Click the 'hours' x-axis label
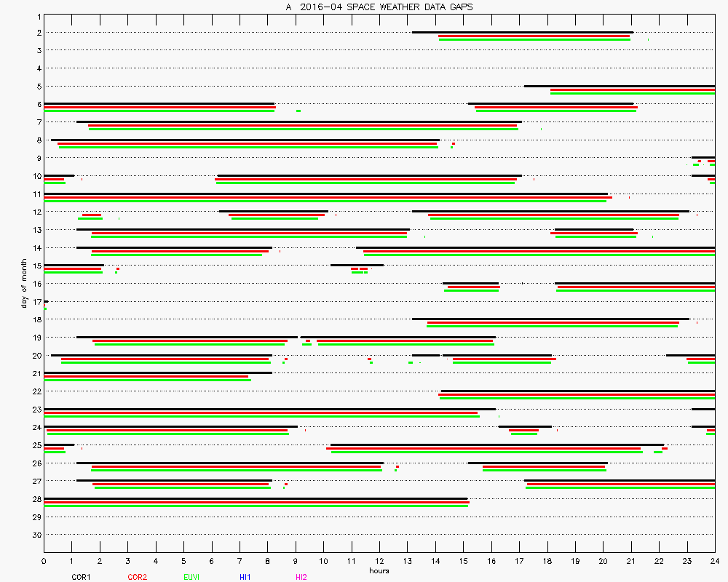The height and width of the screenshot is (582, 728). click(x=379, y=570)
